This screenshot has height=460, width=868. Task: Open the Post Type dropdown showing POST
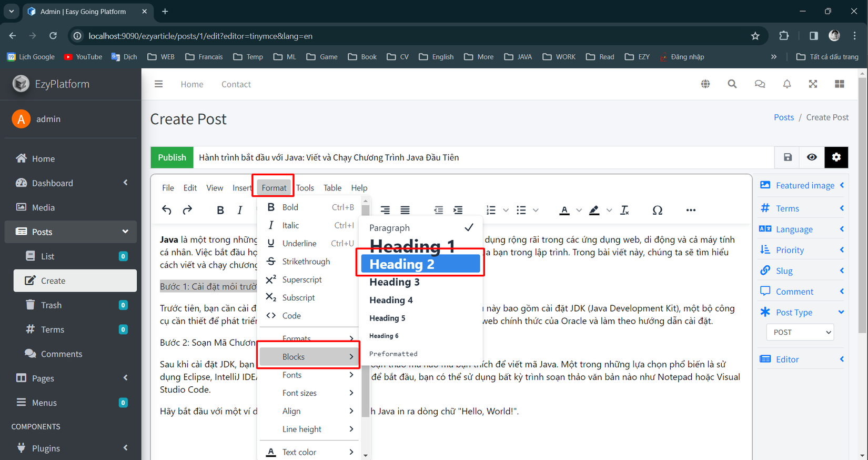pyautogui.click(x=800, y=332)
